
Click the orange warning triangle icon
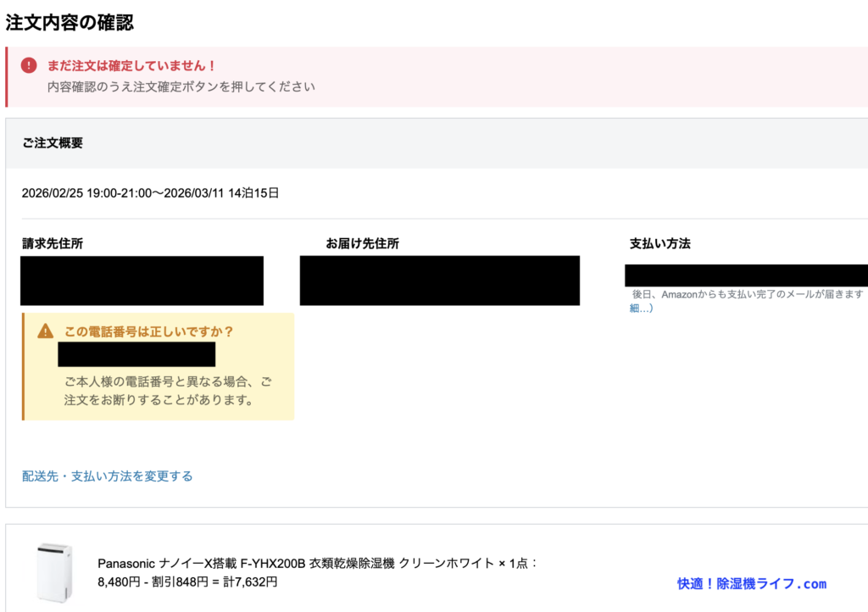coord(46,331)
